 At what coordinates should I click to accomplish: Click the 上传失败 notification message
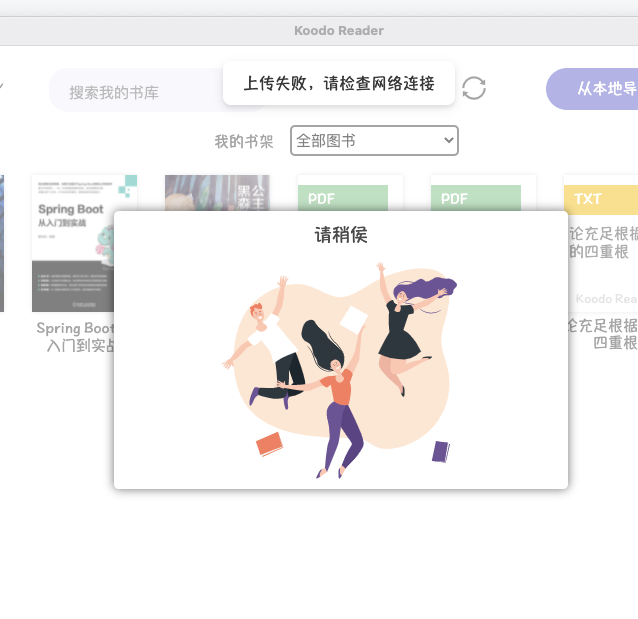[x=339, y=83]
